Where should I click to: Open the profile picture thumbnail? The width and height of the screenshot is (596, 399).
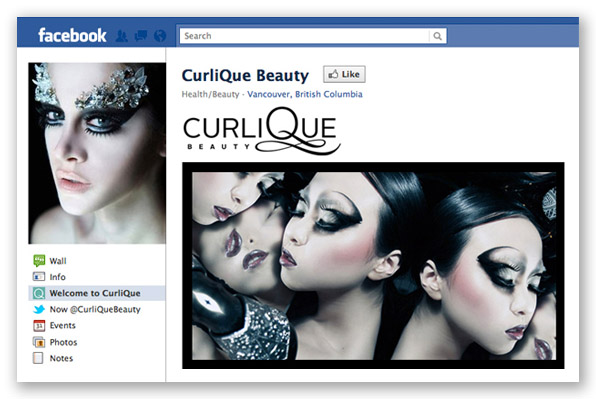97,153
